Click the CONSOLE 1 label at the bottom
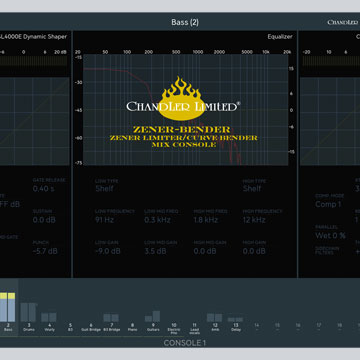Image resolution: width=360 pixels, height=360 pixels. click(x=185, y=343)
